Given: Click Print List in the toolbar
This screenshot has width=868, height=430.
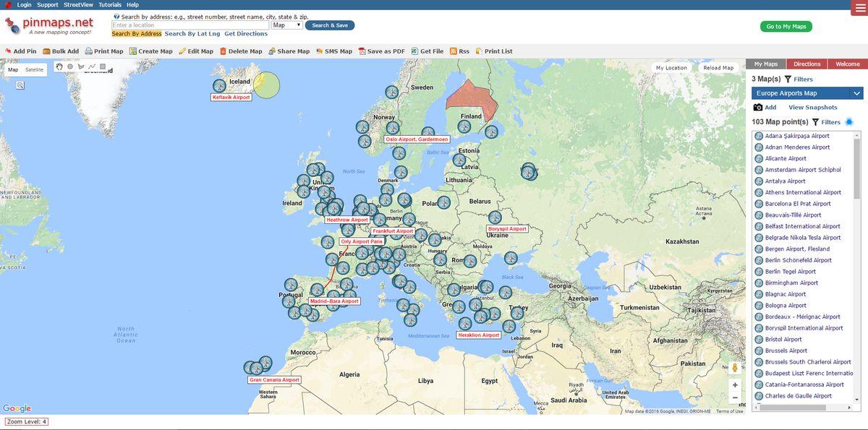Looking at the screenshot, I should (494, 51).
